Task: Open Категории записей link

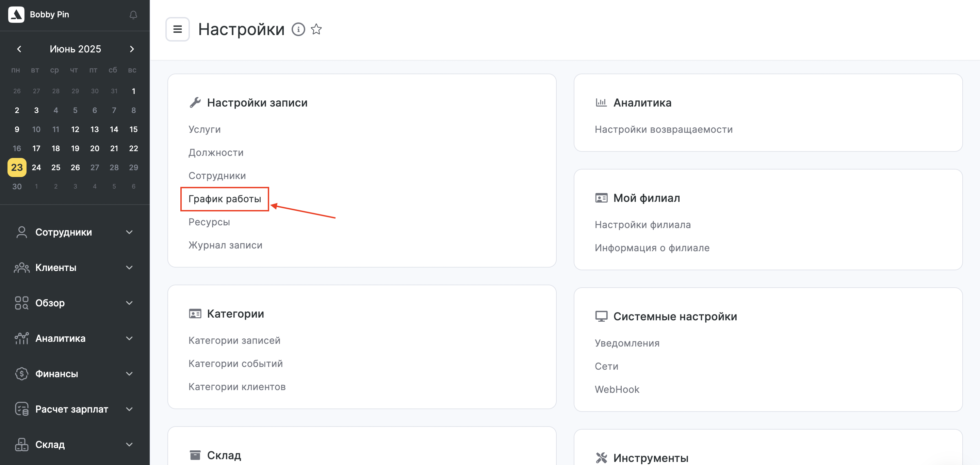Action: [x=234, y=340]
